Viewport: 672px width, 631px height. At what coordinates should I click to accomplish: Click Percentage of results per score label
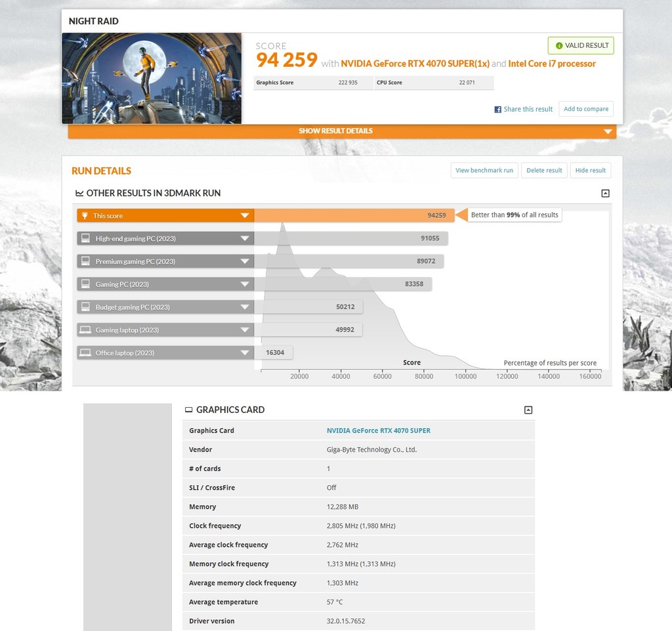click(x=550, y=363)
